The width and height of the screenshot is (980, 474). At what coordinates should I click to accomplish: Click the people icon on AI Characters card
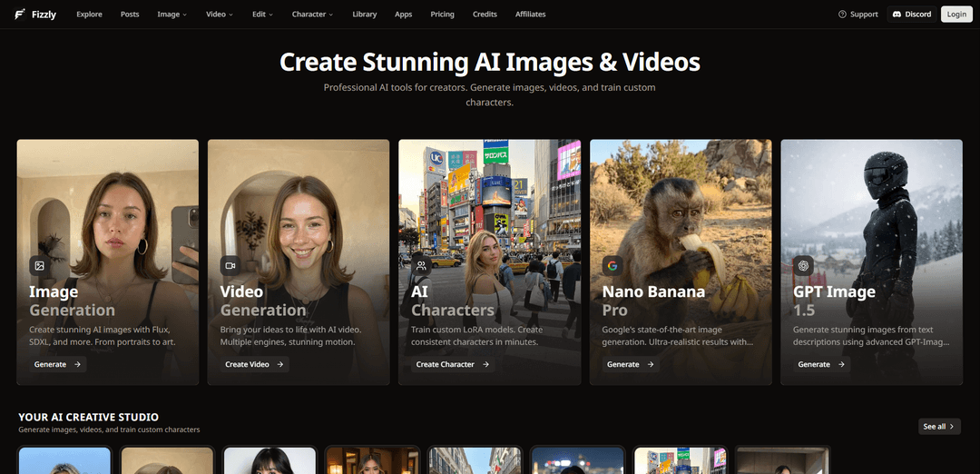pyautogui.click(x=421, y=265)
